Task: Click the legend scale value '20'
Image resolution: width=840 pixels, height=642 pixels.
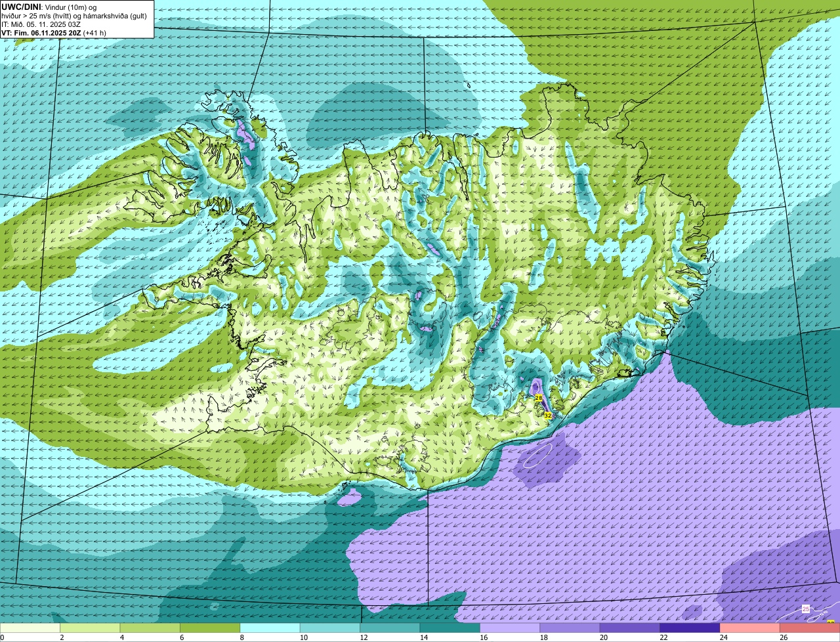Action: tap(602, 637)
